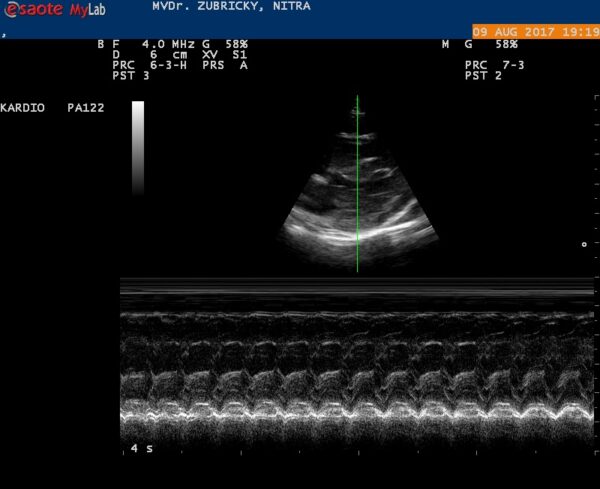The height and width of the screenshot is (489, 600).
Task: Select the KARDIO preset label
Action: point(23,108)
